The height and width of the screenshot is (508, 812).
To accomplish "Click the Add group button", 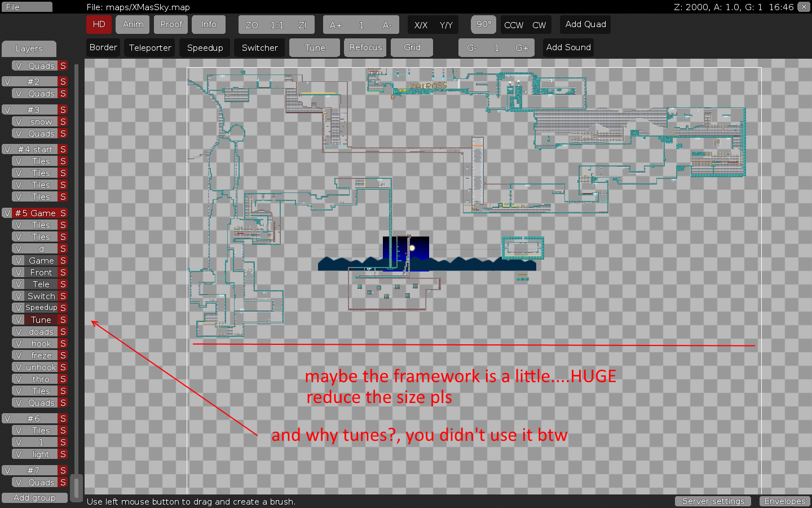I will point(34,498).
